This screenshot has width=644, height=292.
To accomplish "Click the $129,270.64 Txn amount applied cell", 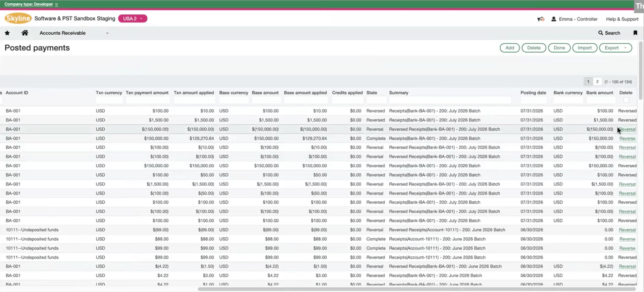I will click(x=201, y=138).
